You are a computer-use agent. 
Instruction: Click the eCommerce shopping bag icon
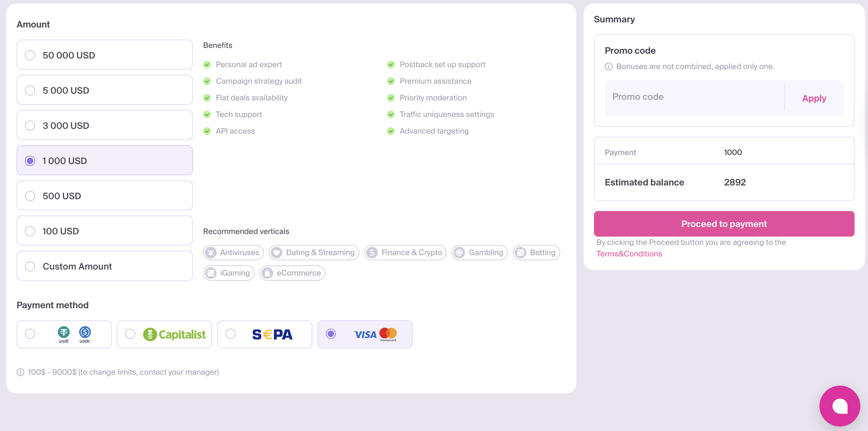coord(267,273)
